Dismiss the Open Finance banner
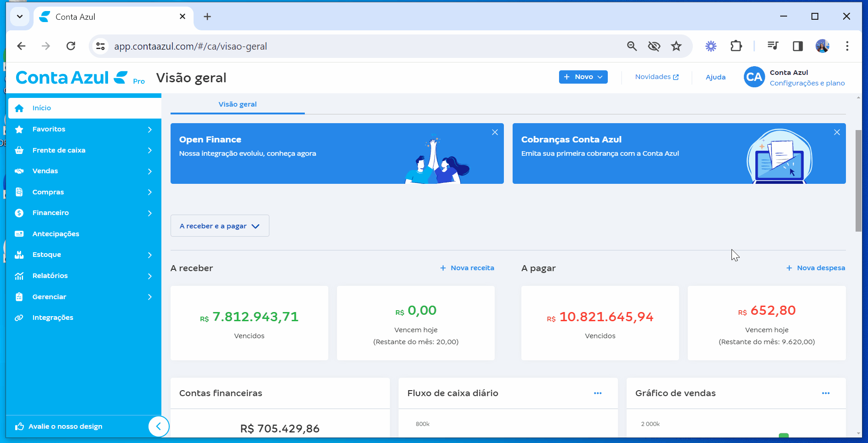 pos(495,132)
